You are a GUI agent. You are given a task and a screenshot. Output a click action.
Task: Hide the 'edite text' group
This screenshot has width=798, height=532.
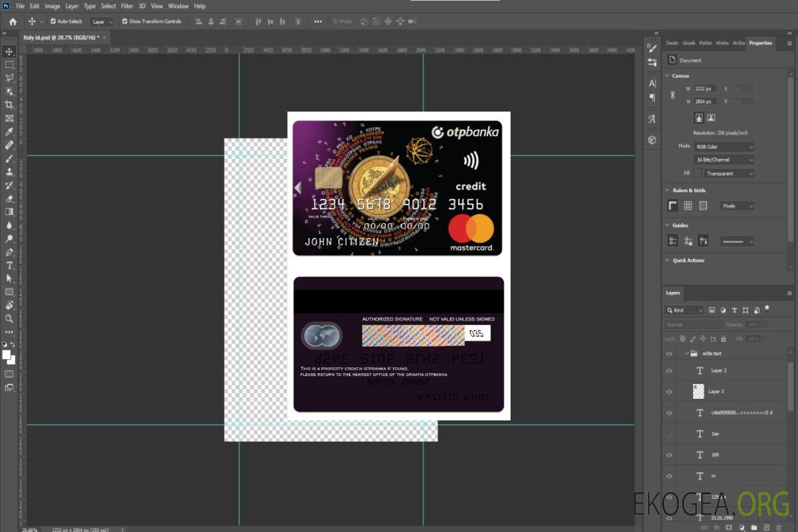669,354
